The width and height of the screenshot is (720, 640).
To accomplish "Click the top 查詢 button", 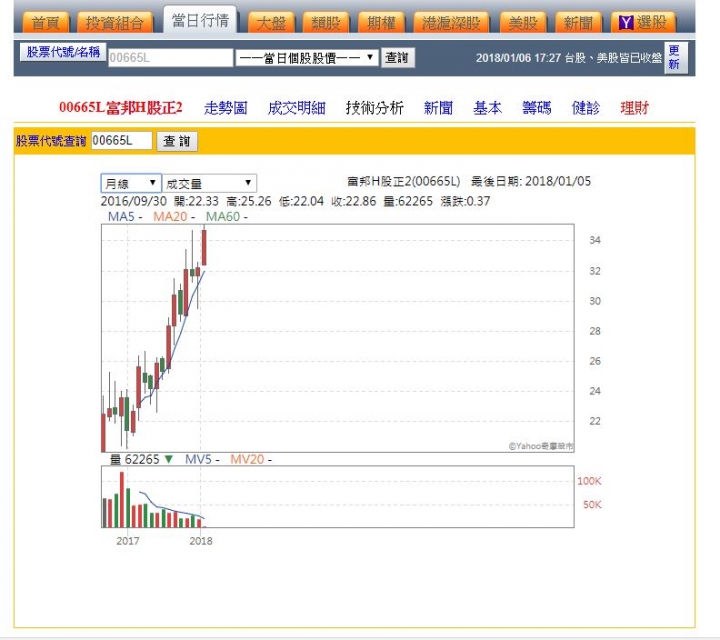I will point(398,58).
